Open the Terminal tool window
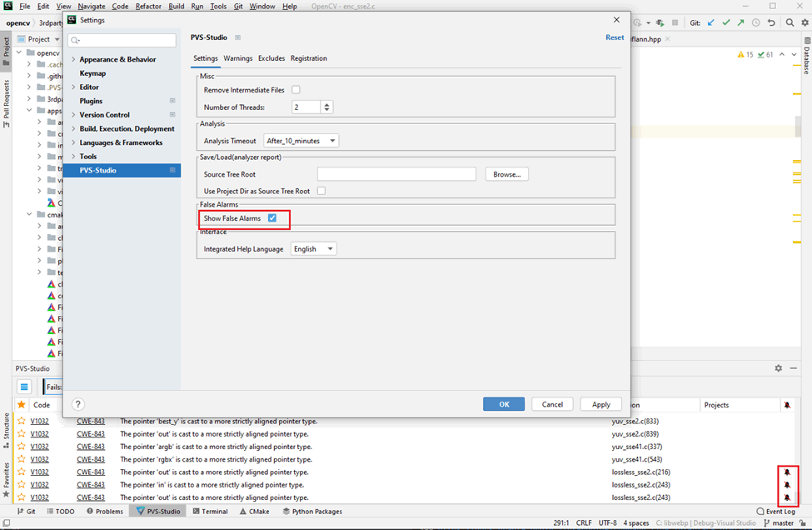Viewport: 812px width, 530px height. 210,512
